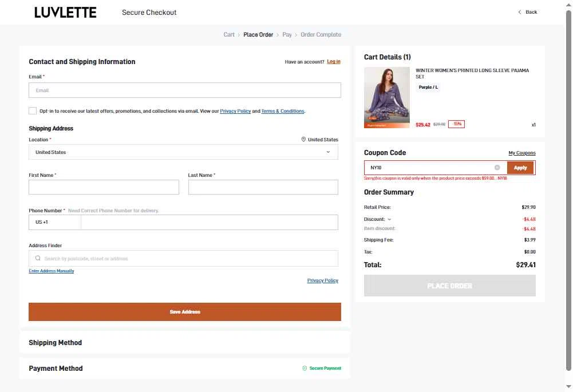Go to the Cart breadcrumb step
Screen dimensions: 573x392
pyautogui.click(x=229, y=35)
